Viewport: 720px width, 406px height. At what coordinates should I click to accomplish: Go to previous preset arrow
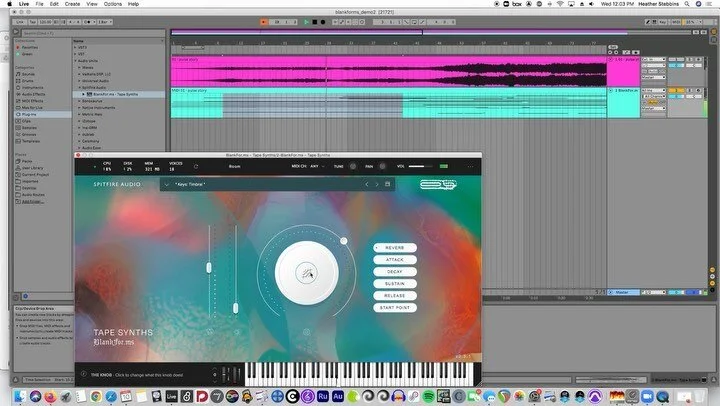pos(366,184)
